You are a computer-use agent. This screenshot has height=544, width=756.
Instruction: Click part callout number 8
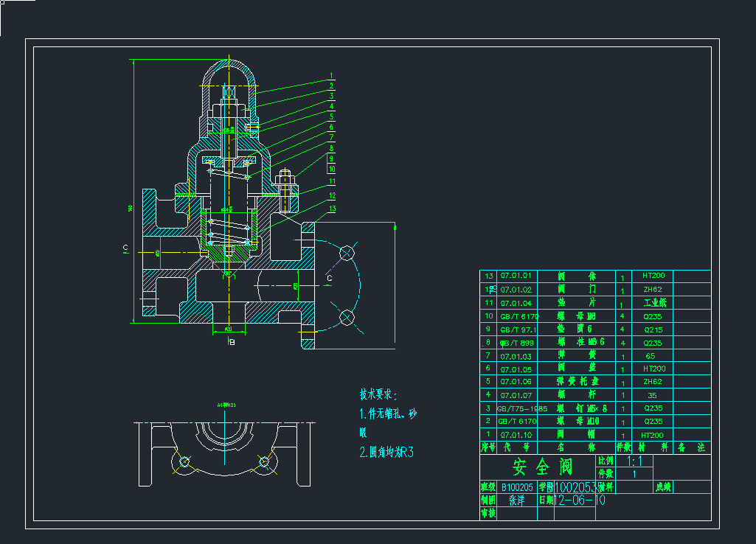[x=332, y=148]
